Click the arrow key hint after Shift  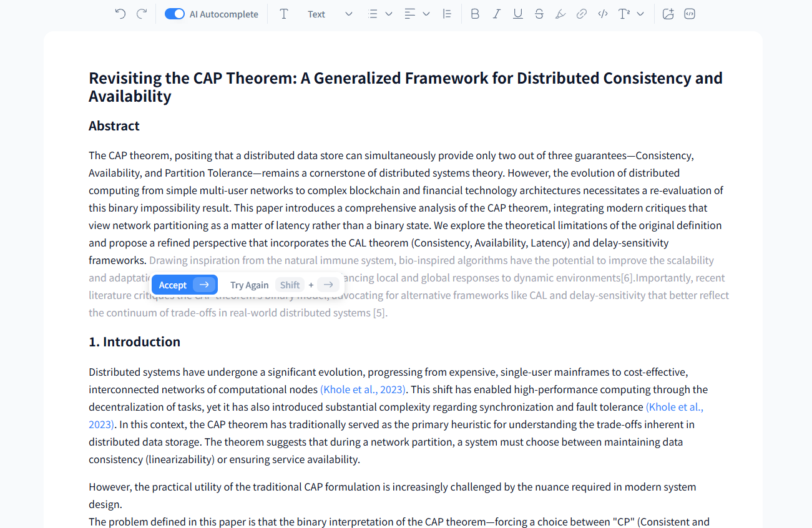(328, 285)
